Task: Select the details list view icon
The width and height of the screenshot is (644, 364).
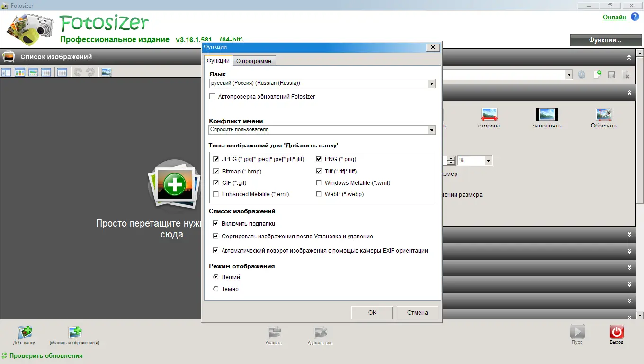Action: (x=6, y=73)
